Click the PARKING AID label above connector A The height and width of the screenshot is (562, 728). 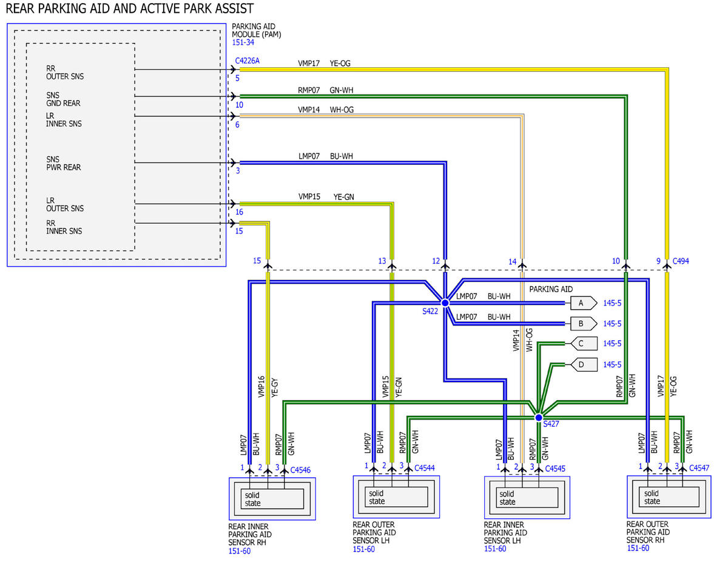coord(551,289)
